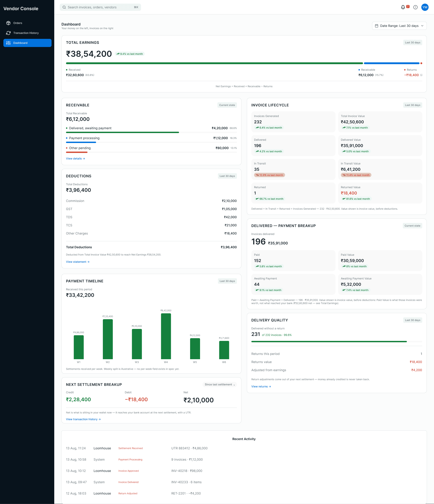Click the Invoice Delivered activity status
Viewport: 434px width, 504px height.
(x=128, y=482)
